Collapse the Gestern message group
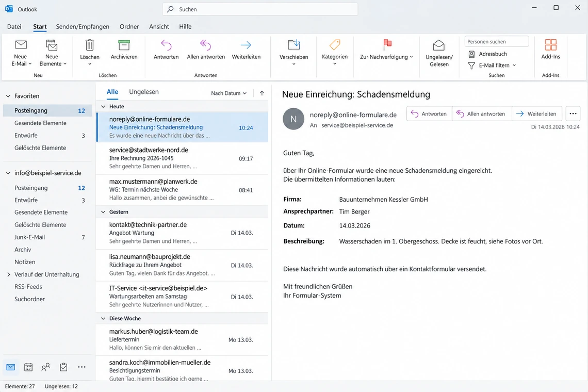Screen dimensions: 588x392 [103, 212]
